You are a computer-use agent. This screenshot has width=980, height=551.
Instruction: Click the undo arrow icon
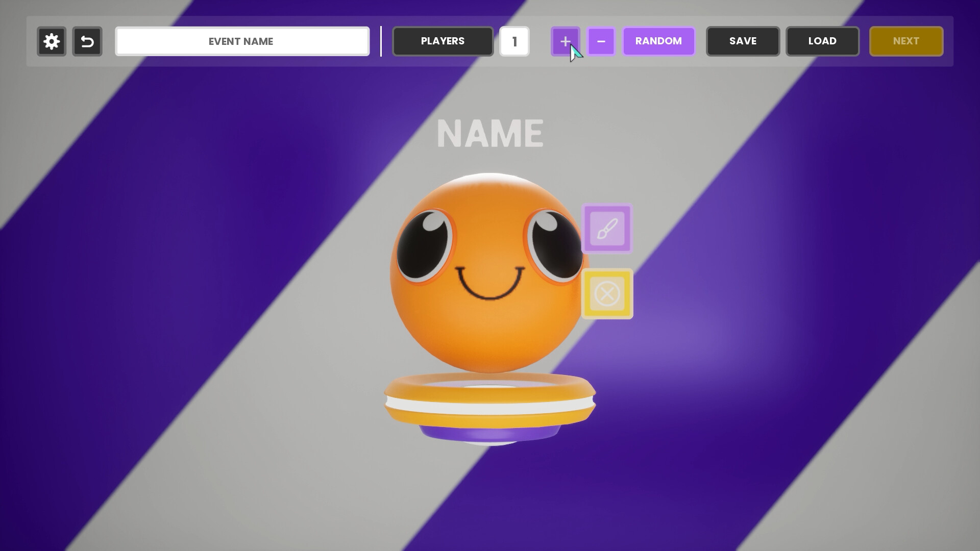coord(87,41)
